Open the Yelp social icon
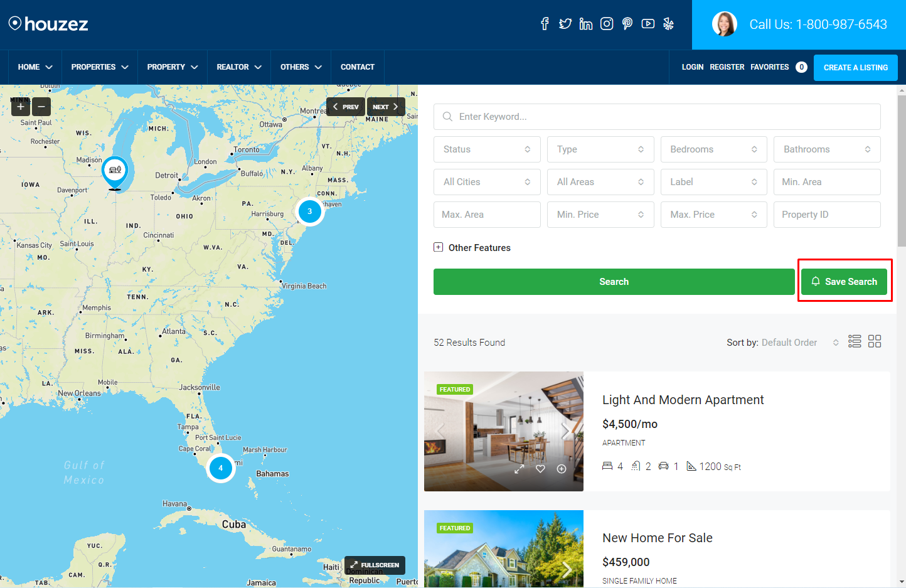This screenshot has width=906, height=588. point(668,24)
